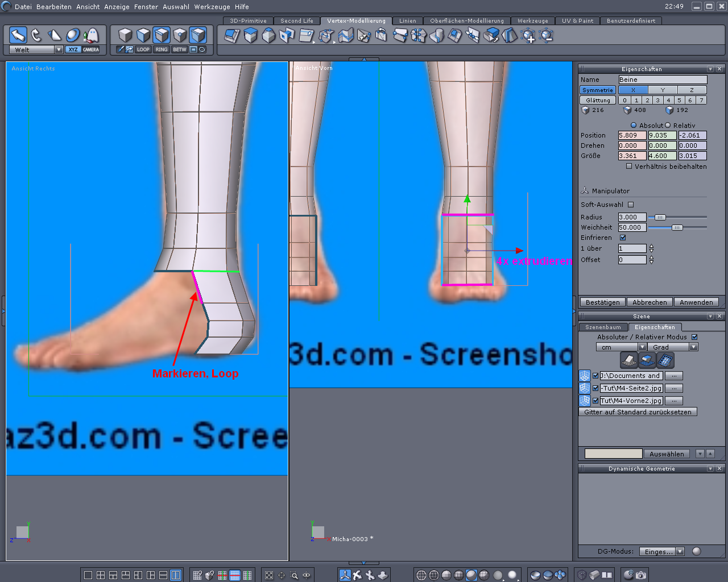Switch to the Linien tab
This screenshot has height=582, width=728.
[x=408, y=20]
